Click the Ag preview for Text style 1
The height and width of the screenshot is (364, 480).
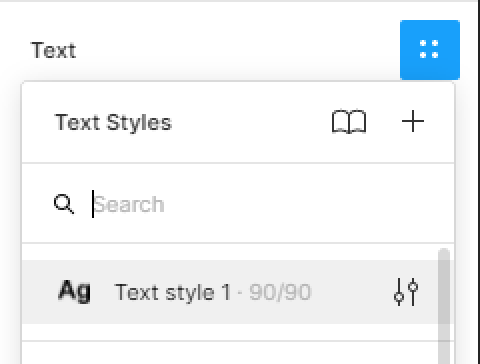click(74, 291)
